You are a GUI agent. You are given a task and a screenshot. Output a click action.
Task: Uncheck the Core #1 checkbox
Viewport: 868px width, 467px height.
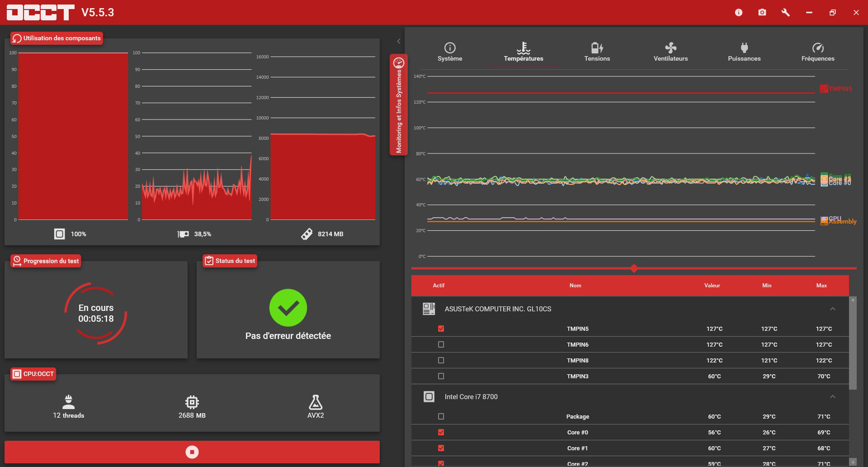coord(441,448)
